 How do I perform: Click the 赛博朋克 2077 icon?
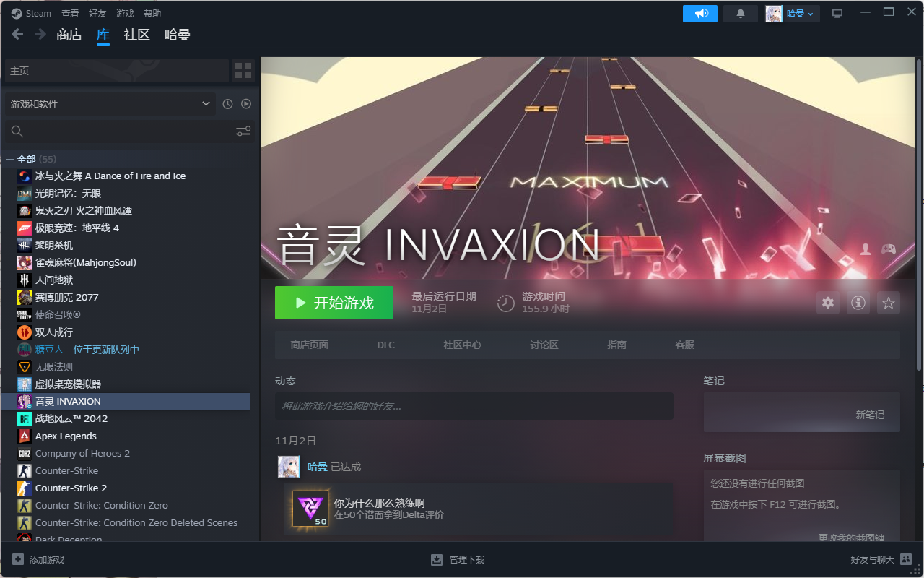click(x=25, y=298)
